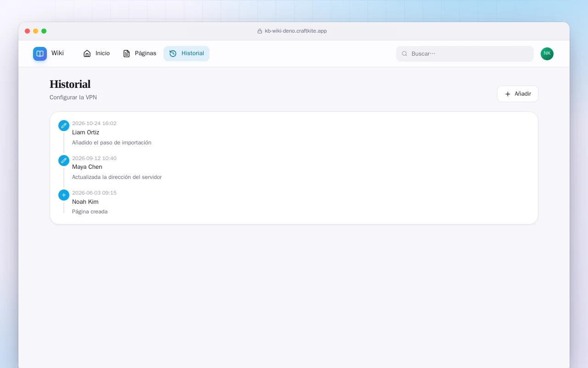Image resolution: width=588 pixels, height=368 pixels.
Task: Switch to the Páginas tab
Action: pos(140,53)
